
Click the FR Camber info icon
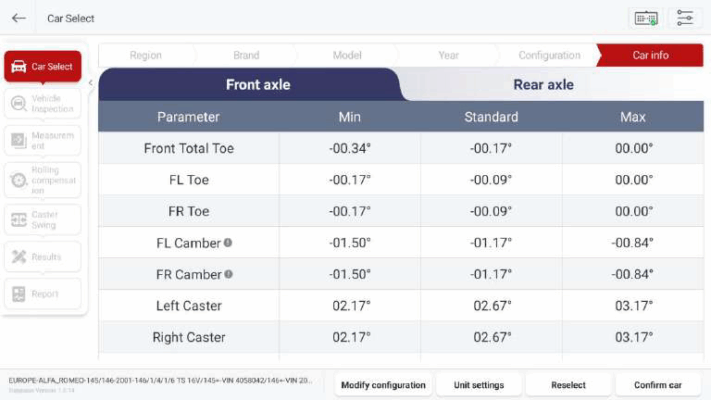pyautogui.click(x=229, y=274)
